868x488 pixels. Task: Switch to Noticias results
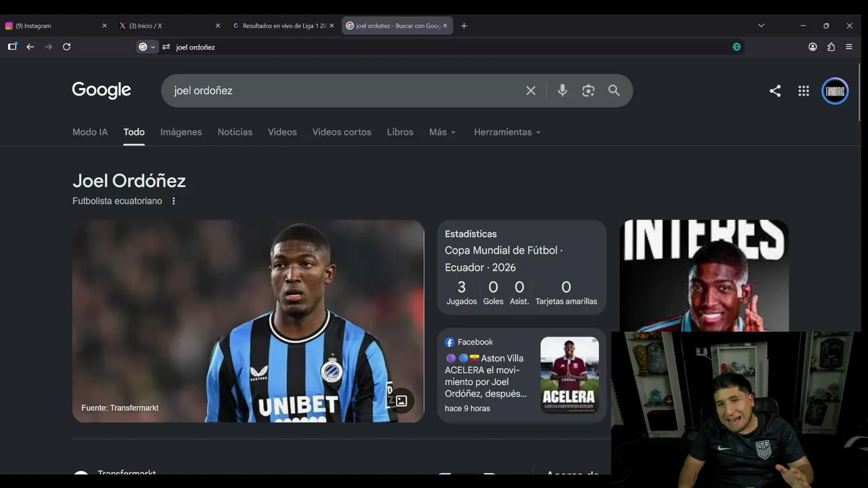235,132
